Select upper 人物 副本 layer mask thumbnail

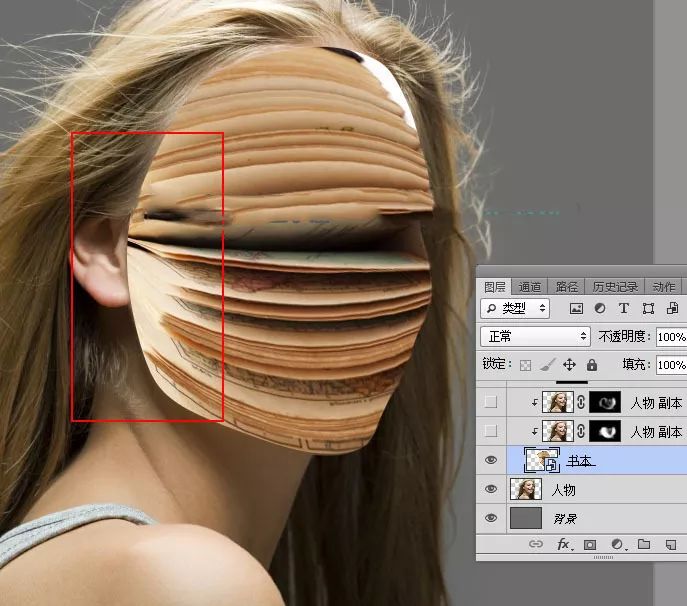coord(605,402)
